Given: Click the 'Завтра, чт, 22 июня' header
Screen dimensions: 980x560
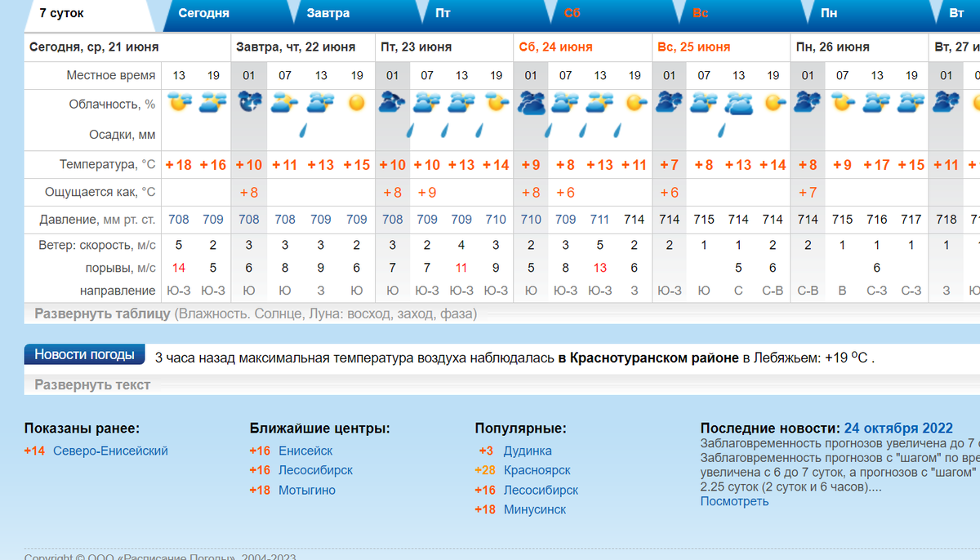Looking at the screenshot, I should 296,47.
